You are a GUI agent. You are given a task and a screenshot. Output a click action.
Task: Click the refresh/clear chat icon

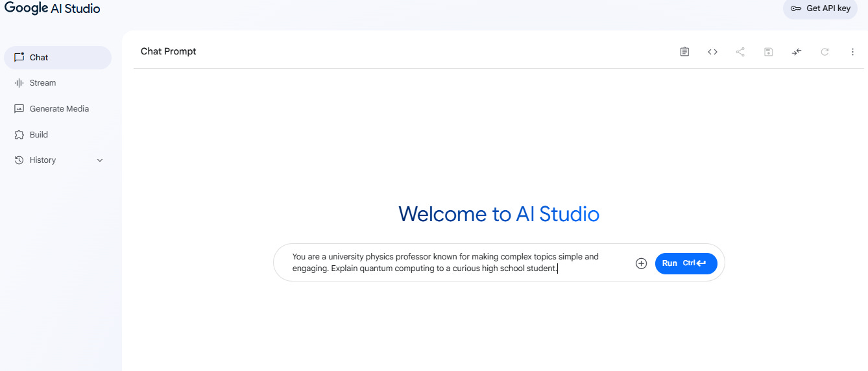pyautogui.click(x=825, y=52)
